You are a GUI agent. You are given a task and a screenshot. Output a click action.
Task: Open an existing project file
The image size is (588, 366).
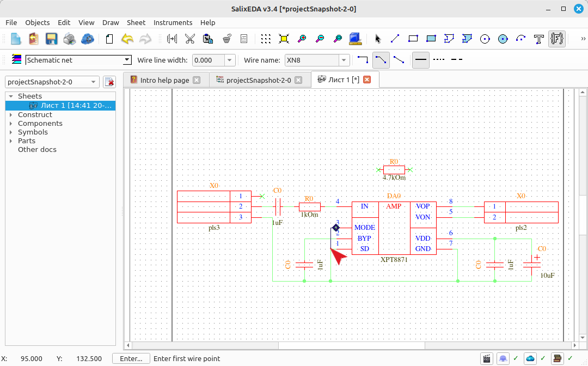(34, 39)
